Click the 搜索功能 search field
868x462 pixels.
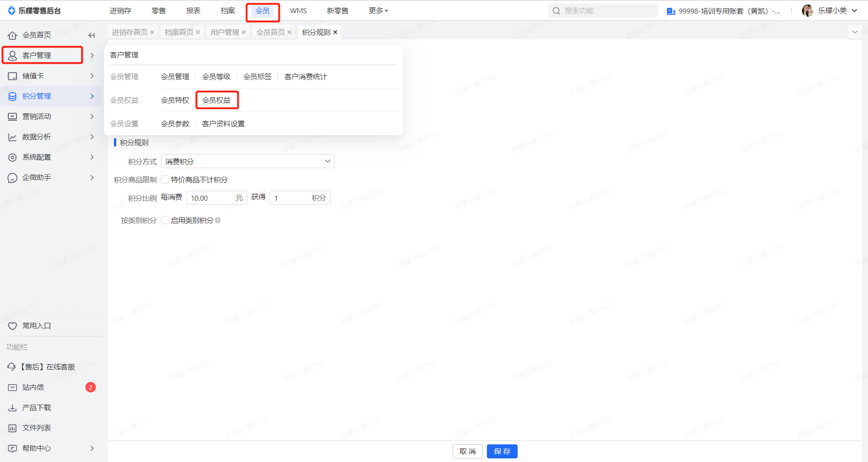(x=603, y=11)
